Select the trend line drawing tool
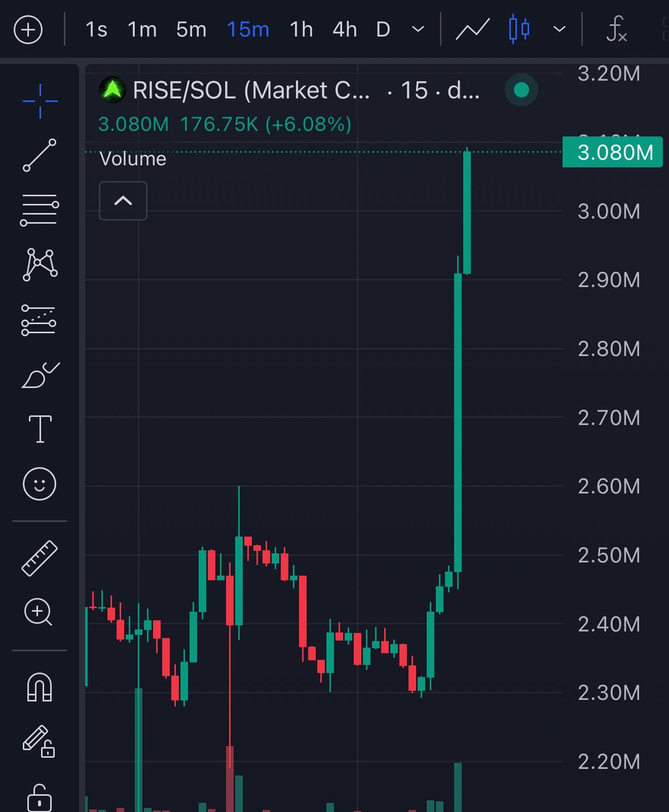This screenshot has width=669, height=812. [x=40, y=155]
